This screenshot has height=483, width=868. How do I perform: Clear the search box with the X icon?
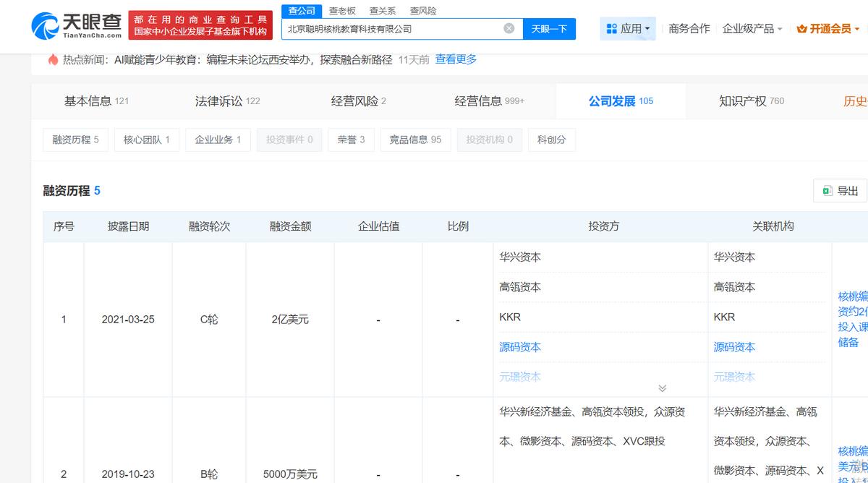tap(509, 29)
